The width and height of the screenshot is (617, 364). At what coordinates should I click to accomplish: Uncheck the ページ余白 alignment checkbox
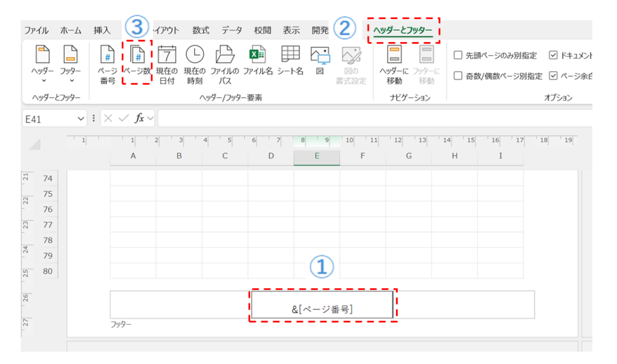click(x=554, y=76)
